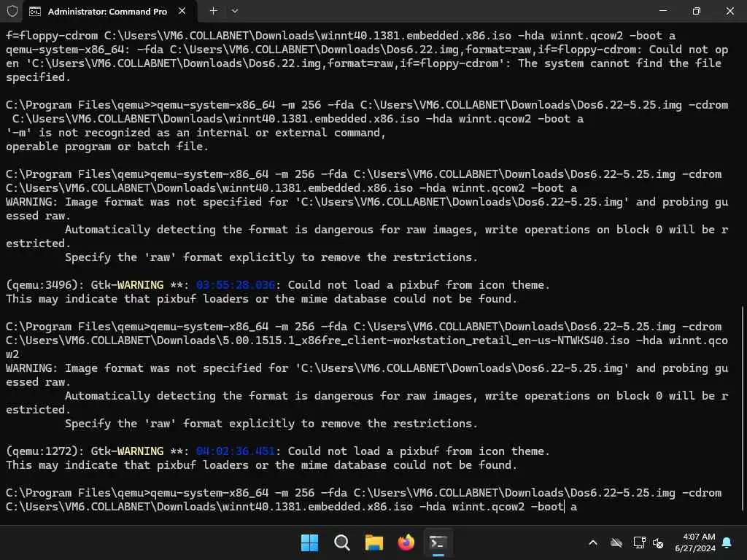Launch Firefox from the taskbar
Screen dimensions: 747x560
[406, 542]
